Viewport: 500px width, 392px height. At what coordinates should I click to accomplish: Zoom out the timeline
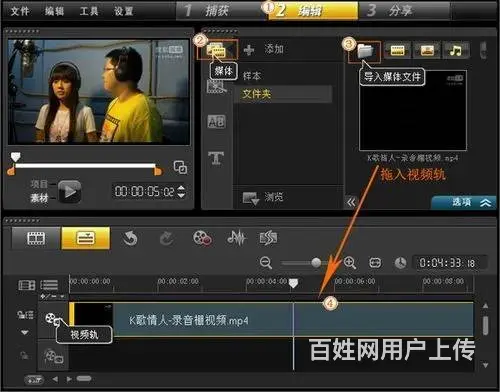tap(266, 263)
